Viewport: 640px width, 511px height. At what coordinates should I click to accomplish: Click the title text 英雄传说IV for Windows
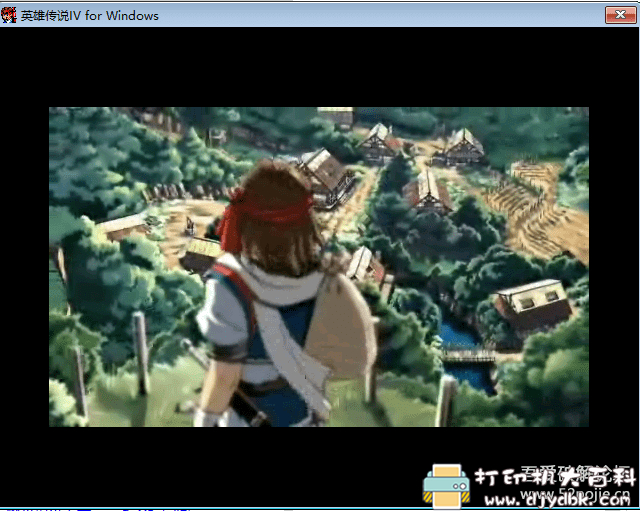[89, 16]
